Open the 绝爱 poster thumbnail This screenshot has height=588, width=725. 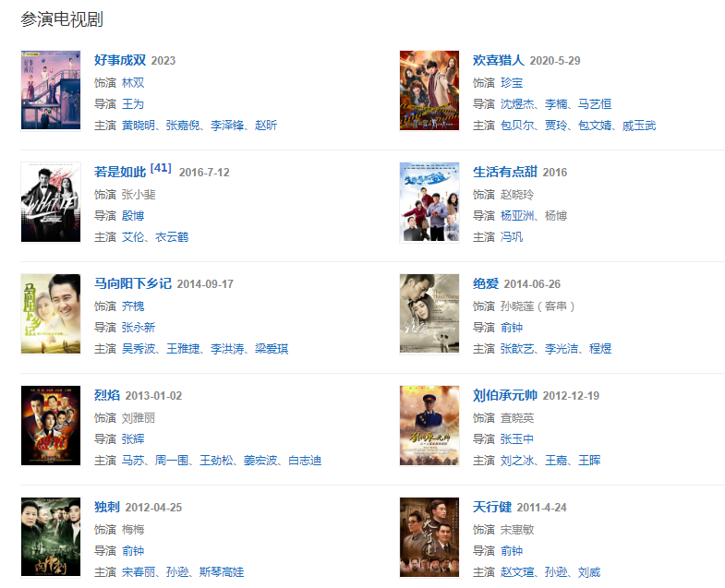pyautogui.click(x=429, y=315)
